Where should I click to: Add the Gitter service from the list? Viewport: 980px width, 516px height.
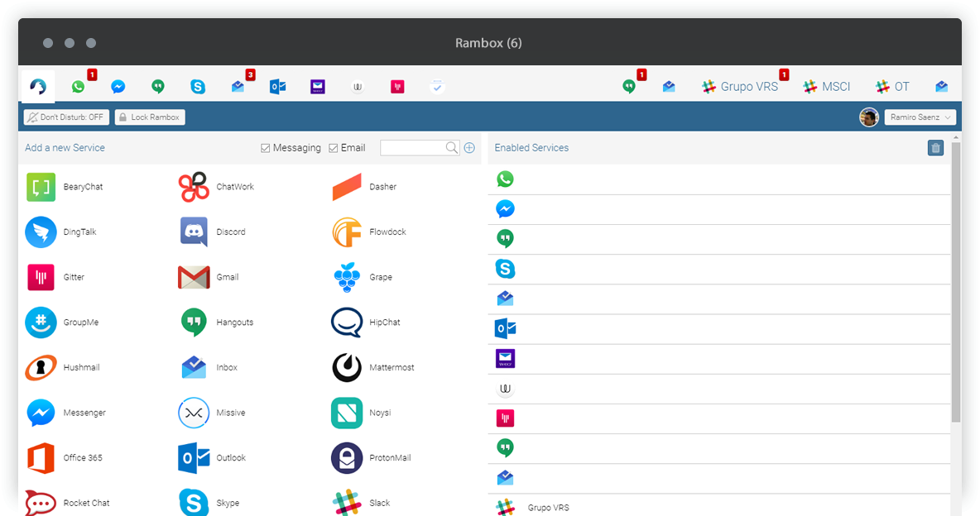55,277
